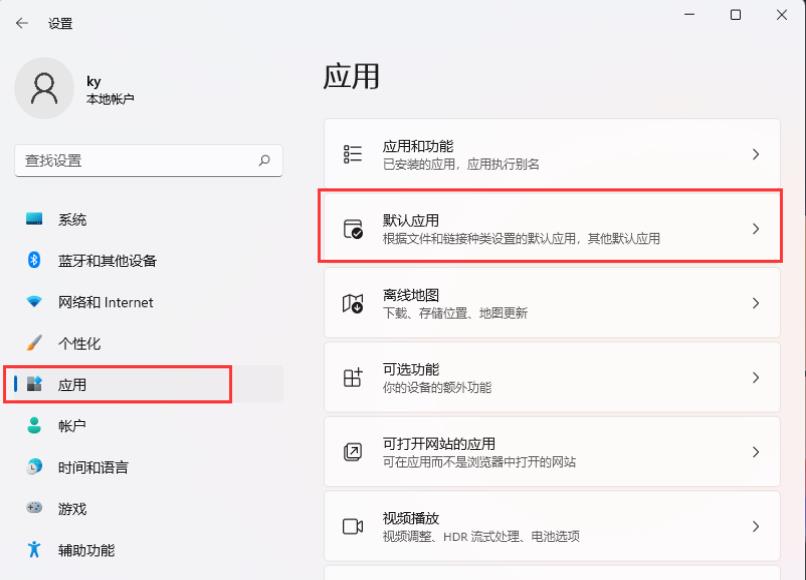Expand 可打开网站的应用 settings

pyautogui.click(x=550, y=451)
